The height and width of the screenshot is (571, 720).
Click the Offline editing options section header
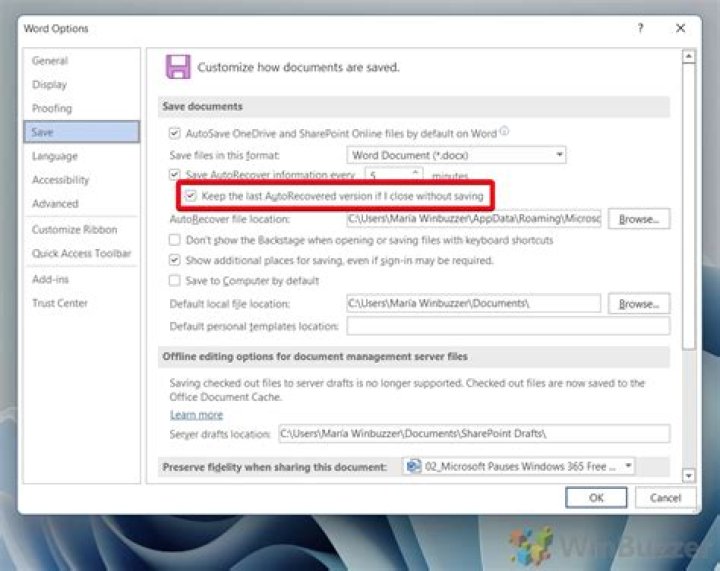[413, 357]
